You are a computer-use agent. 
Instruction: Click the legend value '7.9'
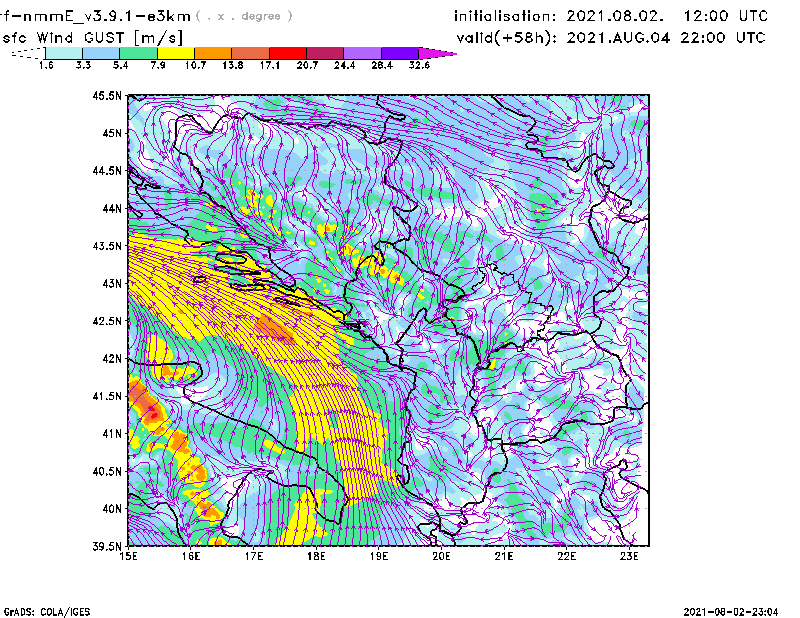coord(158,65)
